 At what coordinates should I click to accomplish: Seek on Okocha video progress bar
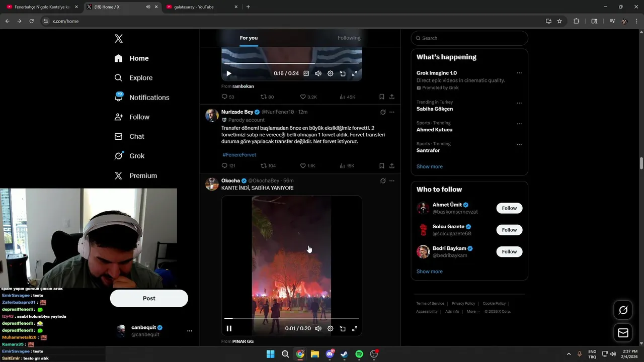292,318
